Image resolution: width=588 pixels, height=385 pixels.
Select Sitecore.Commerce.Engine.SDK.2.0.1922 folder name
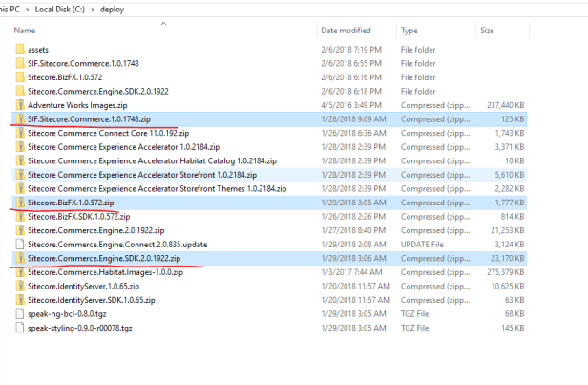98,91
